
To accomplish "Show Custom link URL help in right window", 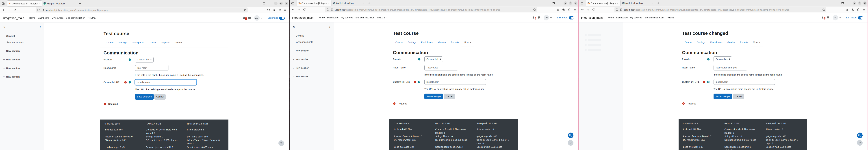I will [708, 82].
